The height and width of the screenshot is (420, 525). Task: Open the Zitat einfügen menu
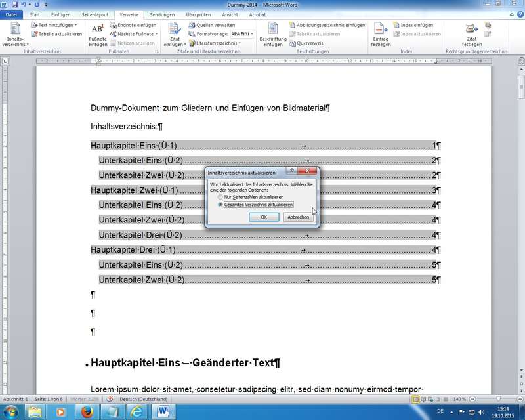[x=175, y=35]
